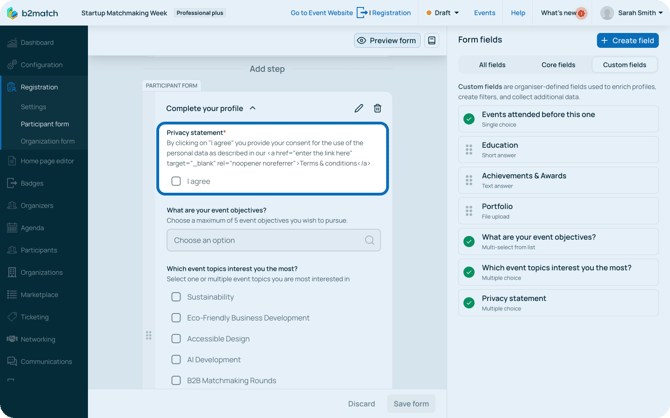Click the pencil edit icon for the step
This screenshot has width=670, height=418.
(x=358, y=108)
